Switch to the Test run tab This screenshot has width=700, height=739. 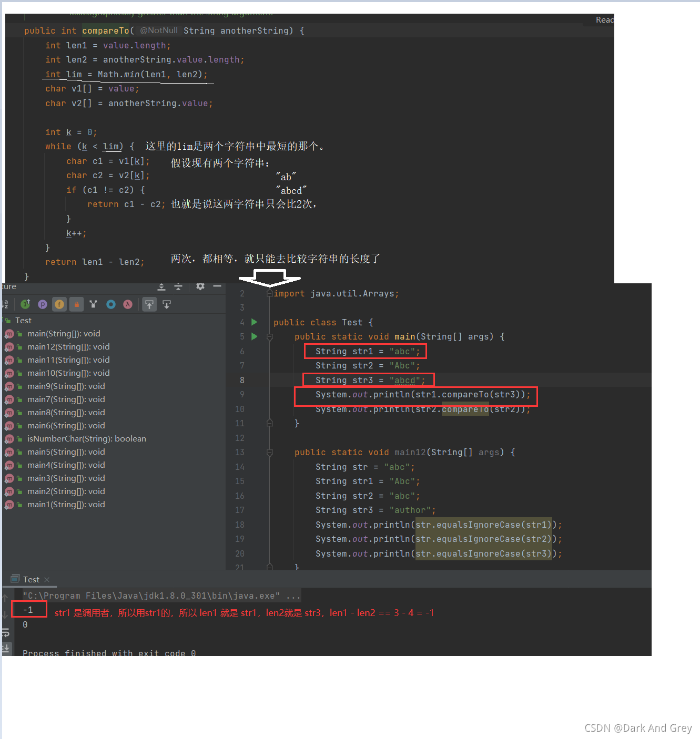31,579
